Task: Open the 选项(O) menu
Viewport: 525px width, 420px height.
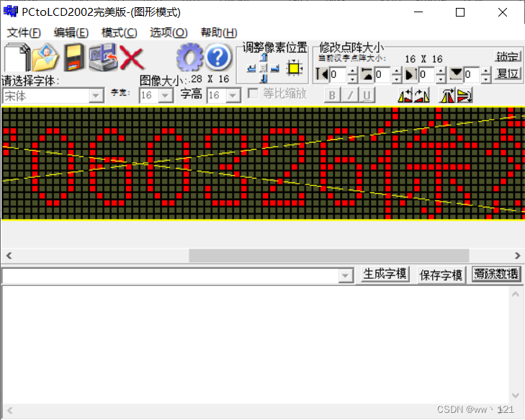Action: (x=169, y=33)
